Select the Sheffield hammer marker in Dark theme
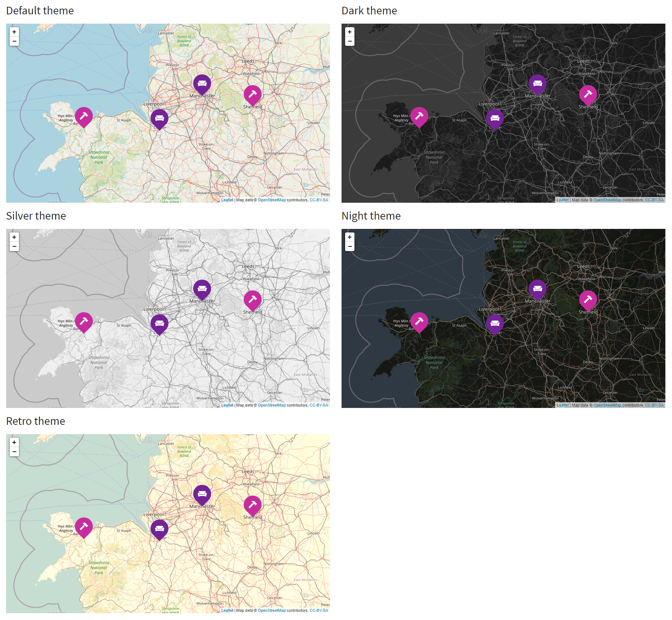Image resolution: width=672 pixels, height=620 pixels. pyautogui.click(x=588, y=95)
